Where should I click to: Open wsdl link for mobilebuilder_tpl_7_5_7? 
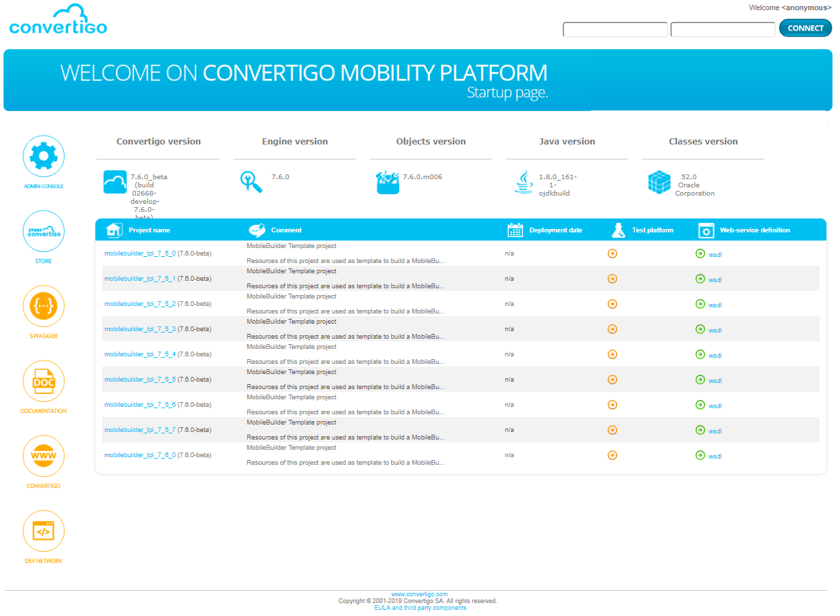point(715,431)
